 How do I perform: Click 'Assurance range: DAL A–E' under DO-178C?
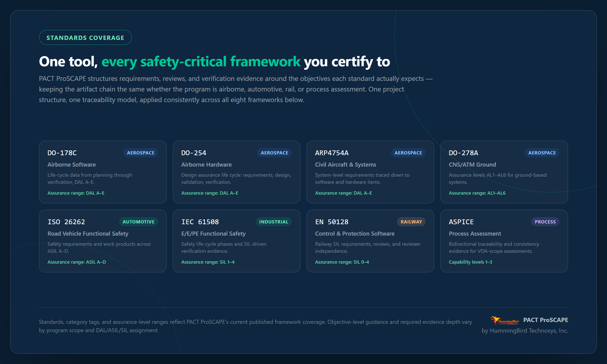[x=76, y=193]
